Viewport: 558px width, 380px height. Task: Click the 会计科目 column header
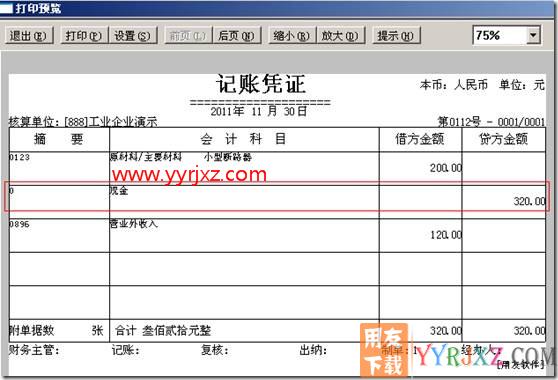tap(243, 139)
